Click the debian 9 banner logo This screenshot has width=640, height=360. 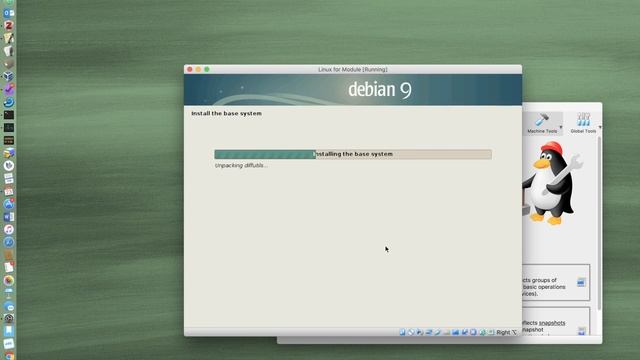point(380,89)
